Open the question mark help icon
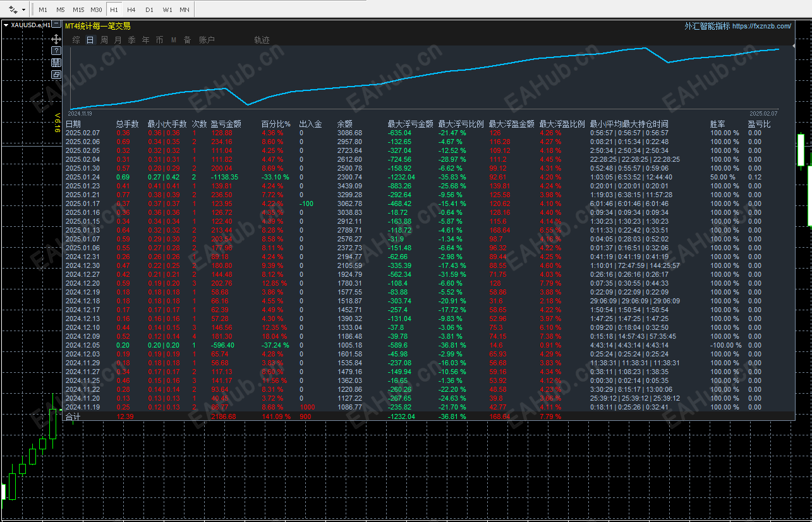Viewport: 812px width, 522px height. click(x=56, y=51)
